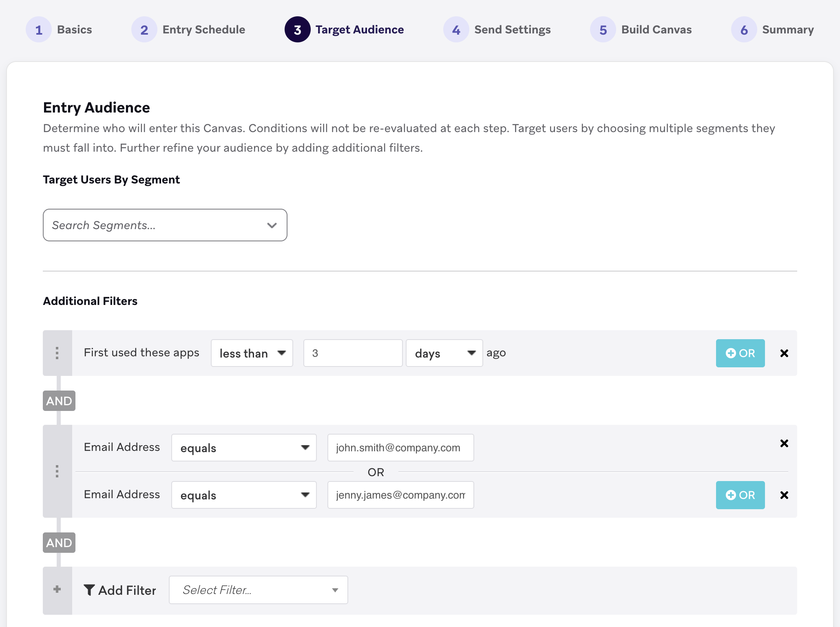Toggle the second AND operator badge
The height and width of the screenshot is (627, 840).
pos(59,543)
